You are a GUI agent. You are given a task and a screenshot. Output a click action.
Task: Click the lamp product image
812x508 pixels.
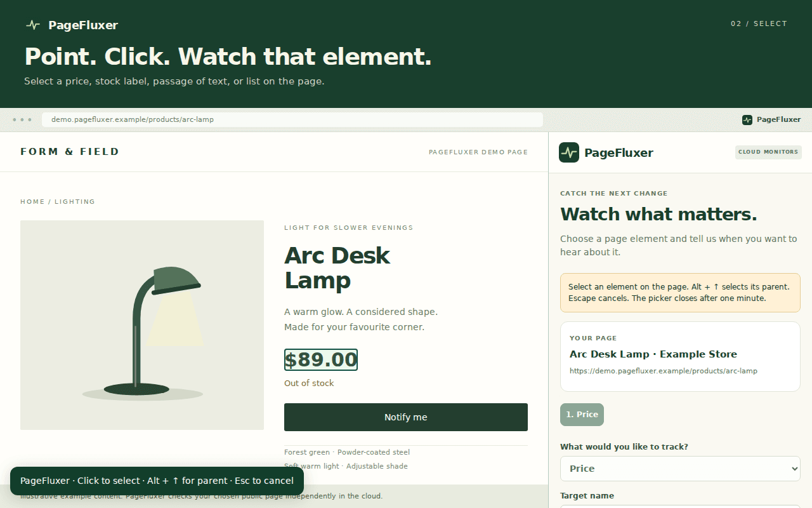coord(142,325)
